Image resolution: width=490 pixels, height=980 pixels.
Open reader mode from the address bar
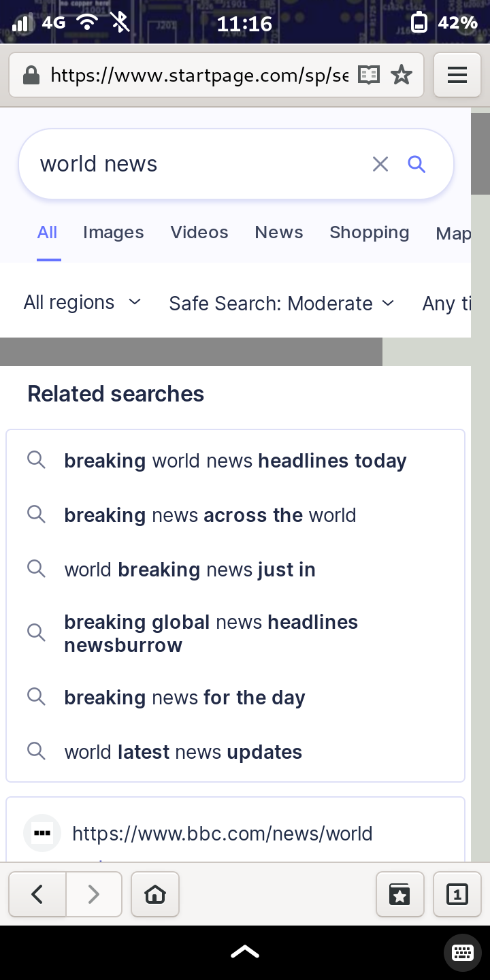coord(368,75)
